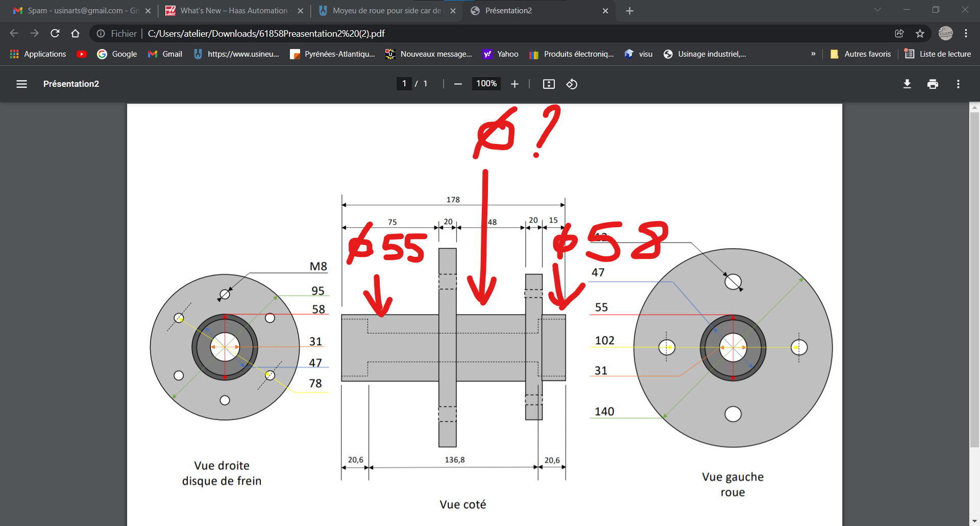Screen dimensions: 980x526
Task: Open Gmail bookmark
Action: pyautogui.click(x=165, y=54)
